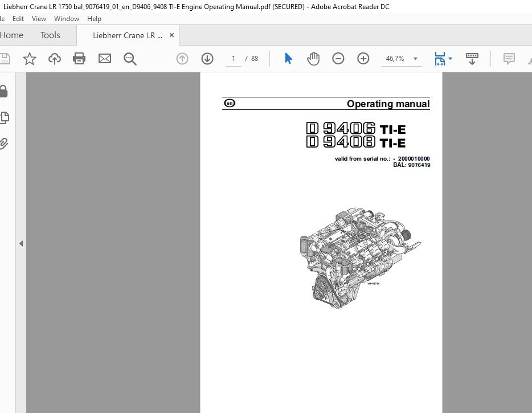Choose the selection arrow tool

click(x=288, y=59)
